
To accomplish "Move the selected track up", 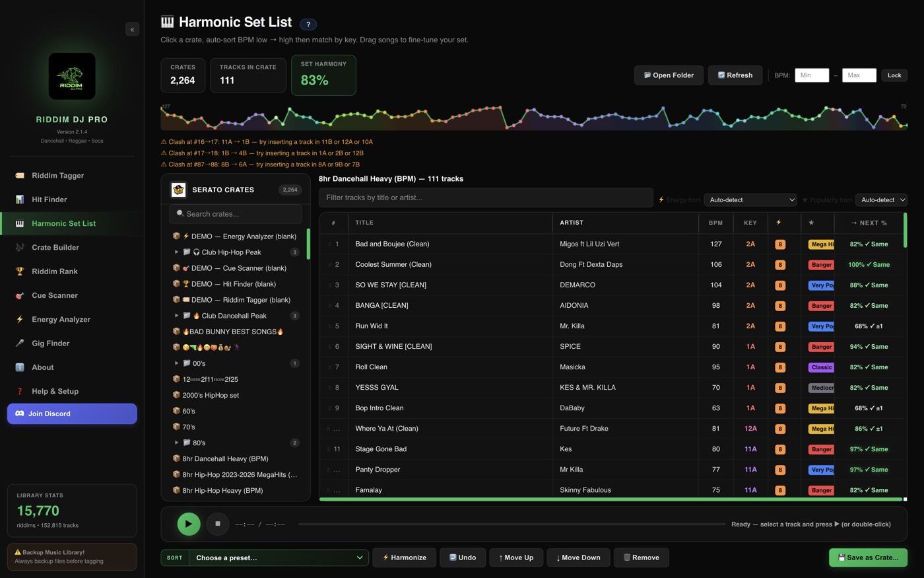I will coord(516,558).
